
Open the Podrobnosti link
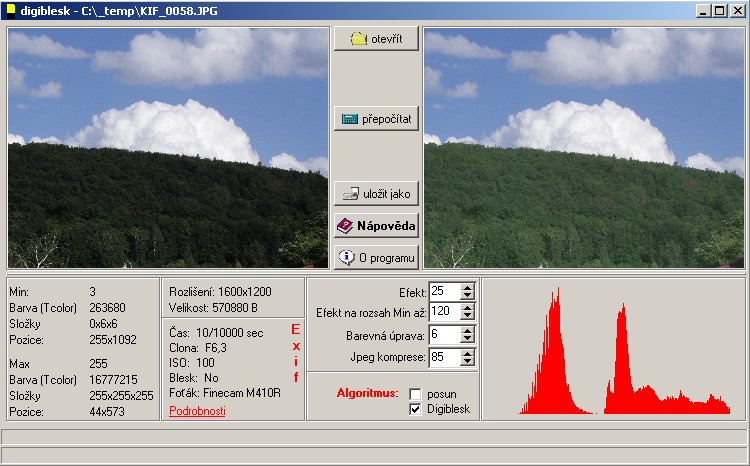coord(197,411)
